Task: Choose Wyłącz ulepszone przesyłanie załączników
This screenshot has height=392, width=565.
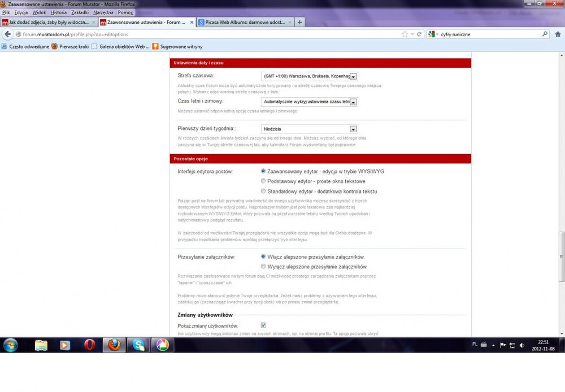Action: click(x=263, y=266)
